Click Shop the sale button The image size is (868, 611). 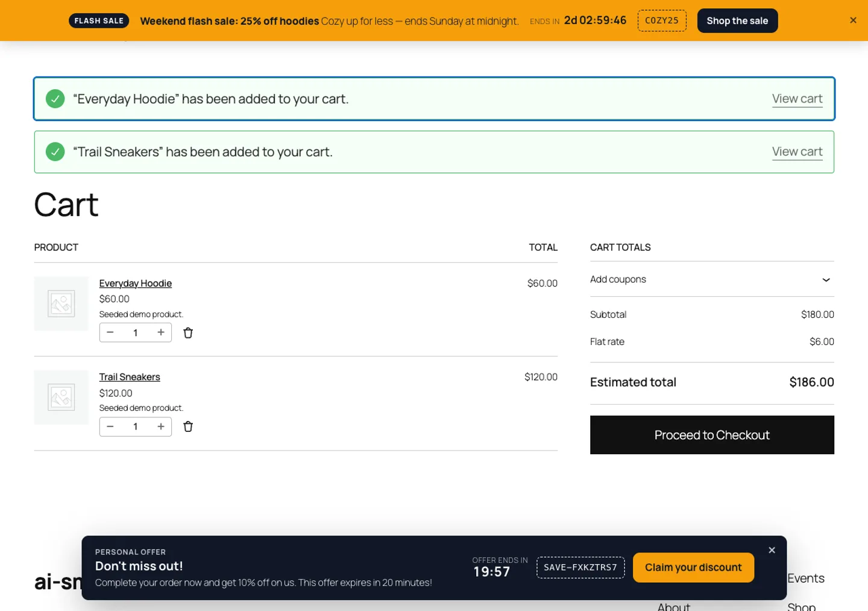(737, 21)
